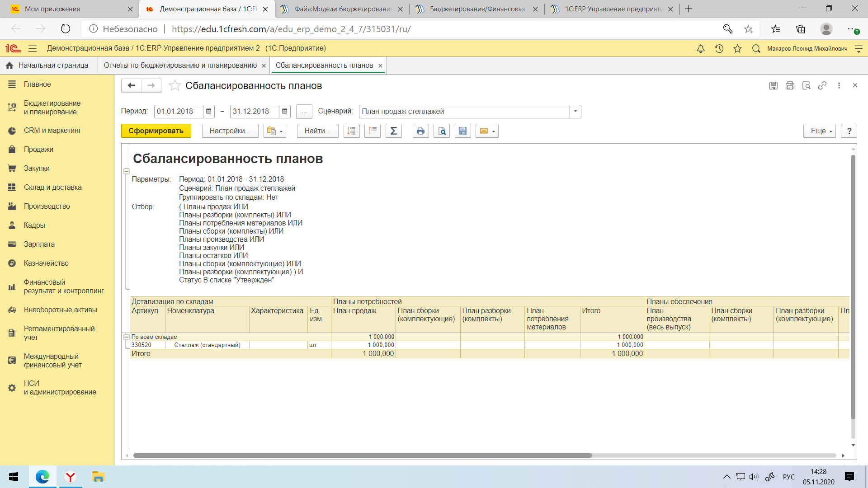
Task: Open search magnifier in yellow header
Action: tap(756, 48)
